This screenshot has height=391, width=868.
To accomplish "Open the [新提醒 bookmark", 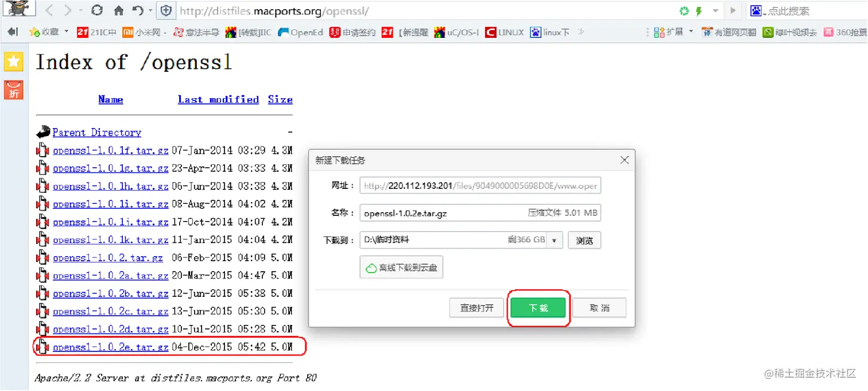I will pos(405,32).
